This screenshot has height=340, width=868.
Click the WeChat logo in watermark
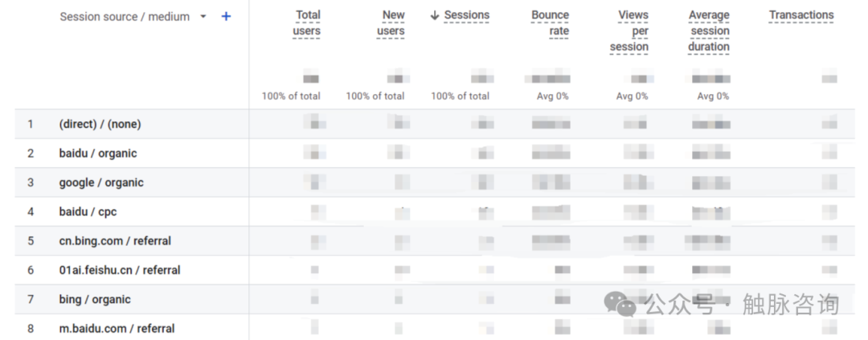(x=620, y=303)
